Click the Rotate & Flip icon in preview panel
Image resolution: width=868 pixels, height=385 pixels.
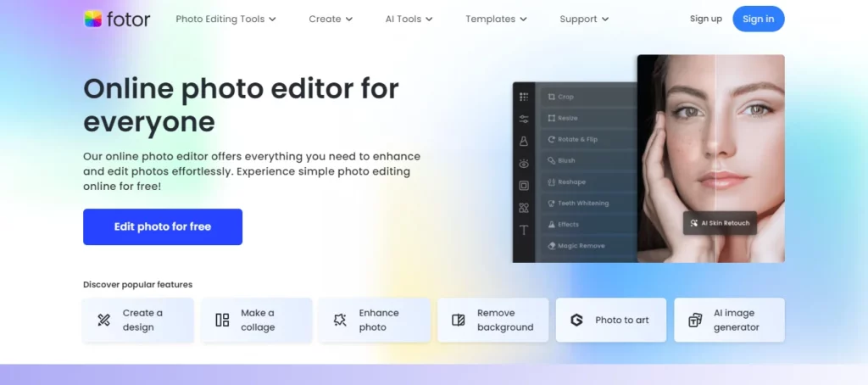click(551, 140)
